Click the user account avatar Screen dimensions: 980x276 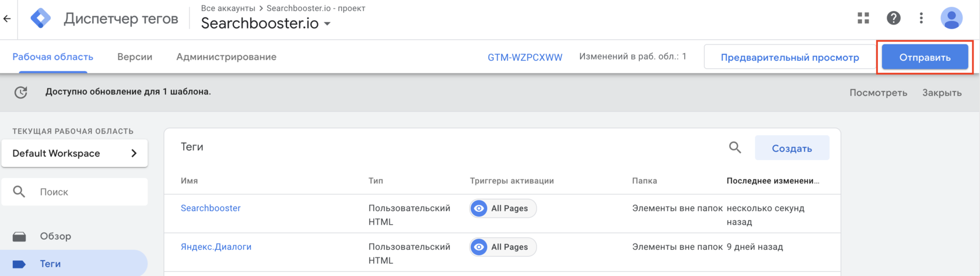click(x=951, y=19)
